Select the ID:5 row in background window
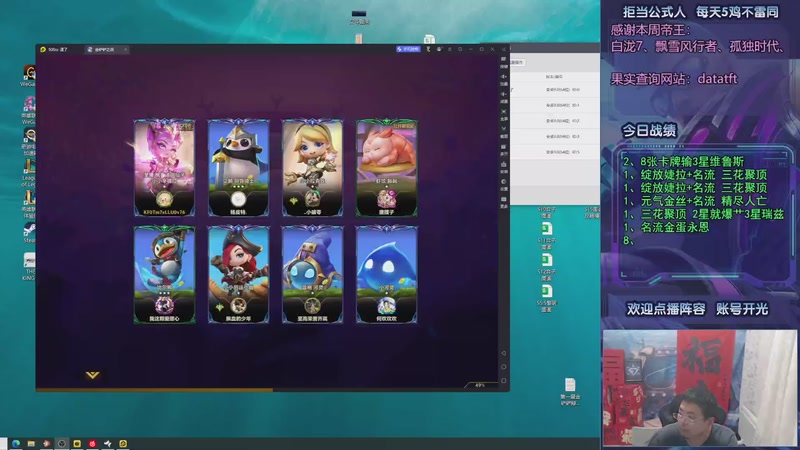 555,152
